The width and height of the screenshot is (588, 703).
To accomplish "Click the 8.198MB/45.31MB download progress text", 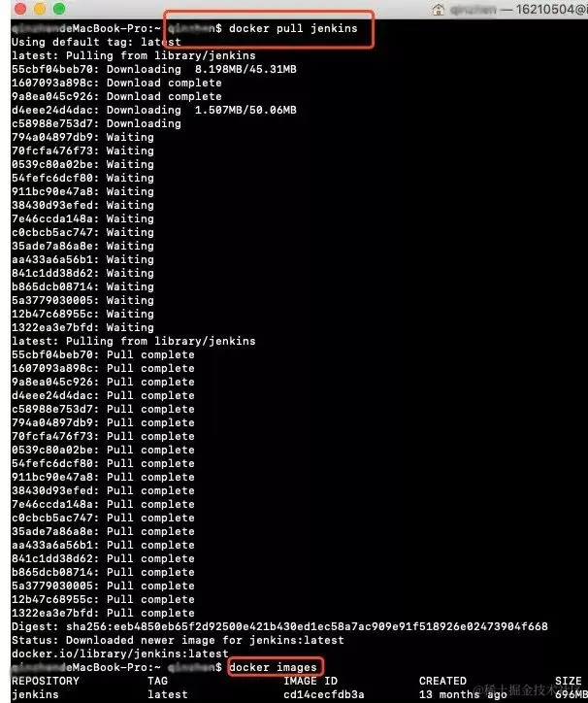I will tap(245, 69).
